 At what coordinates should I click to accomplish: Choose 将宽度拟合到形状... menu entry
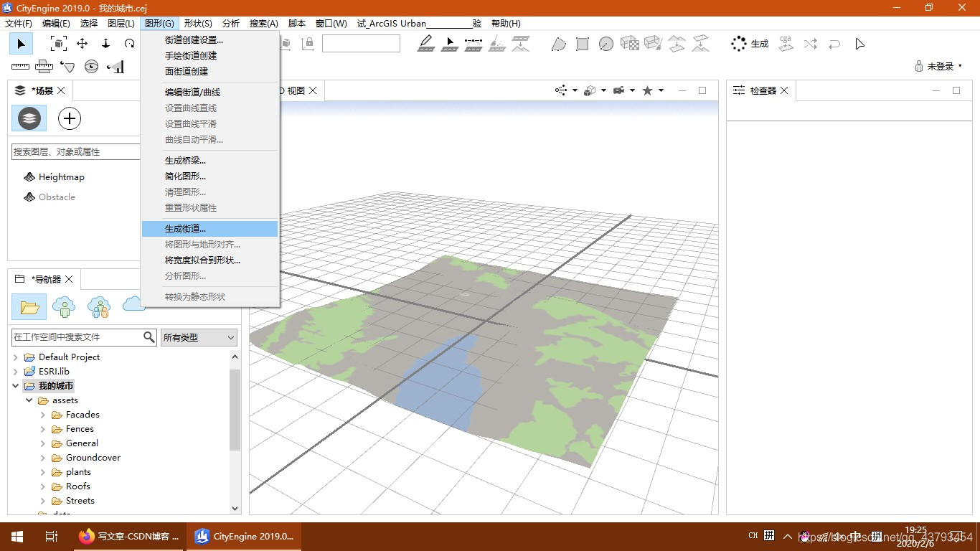pos(209,260)
